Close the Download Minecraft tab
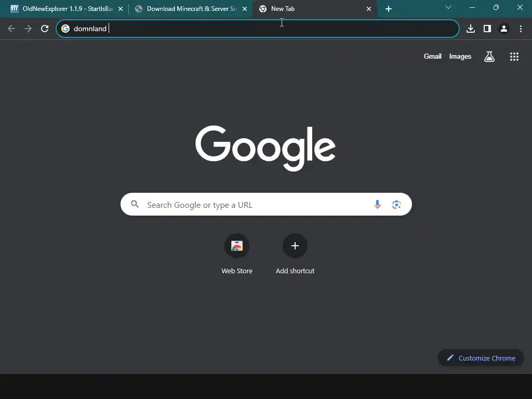The image size is (532, 399). click(245, 9)
